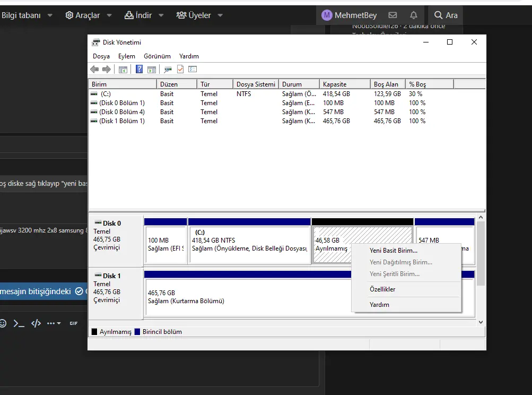Click the rescan disks magnifier icon

click(x=168, y=70)
